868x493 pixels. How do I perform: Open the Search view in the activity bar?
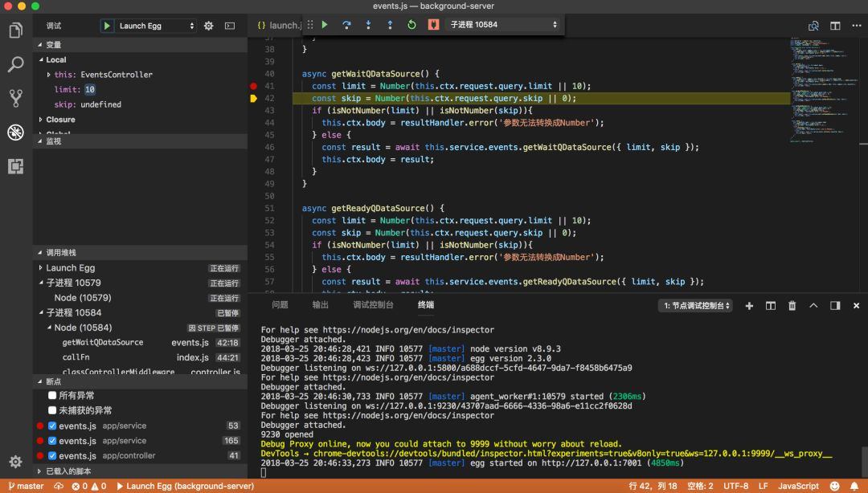pos(15,65)
